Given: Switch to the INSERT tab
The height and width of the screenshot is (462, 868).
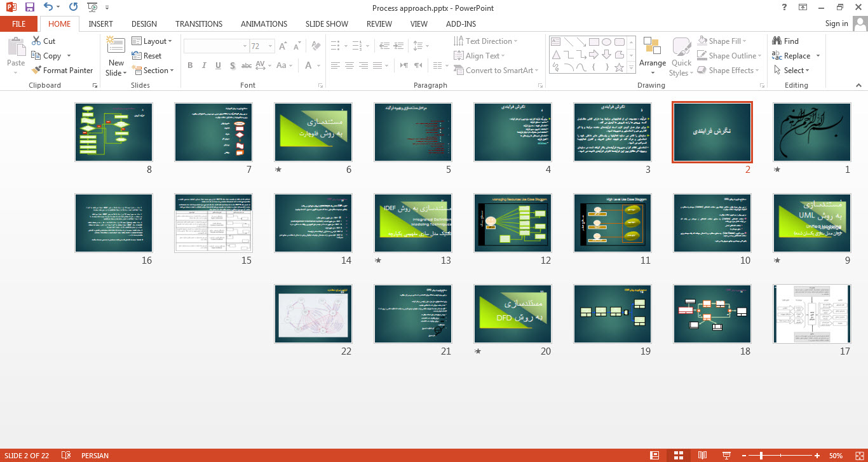Looking at the screenshot, I should 100,24.
